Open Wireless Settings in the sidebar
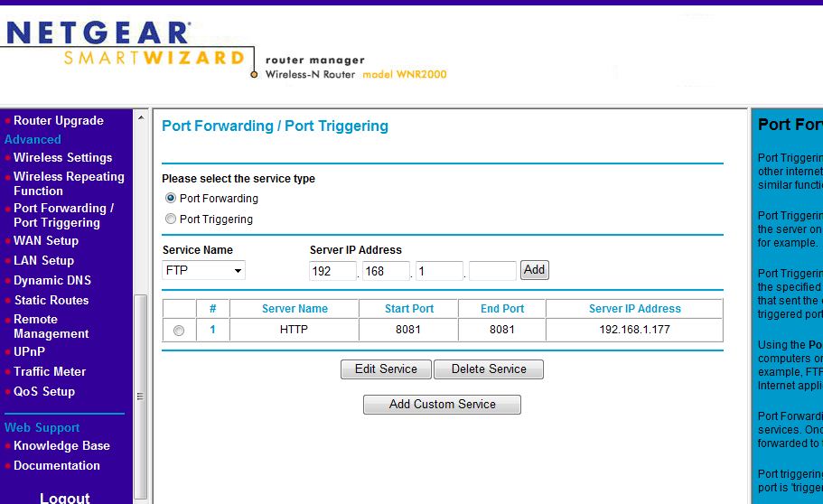The height and width of the screenshot is (504, 823). 62,157
